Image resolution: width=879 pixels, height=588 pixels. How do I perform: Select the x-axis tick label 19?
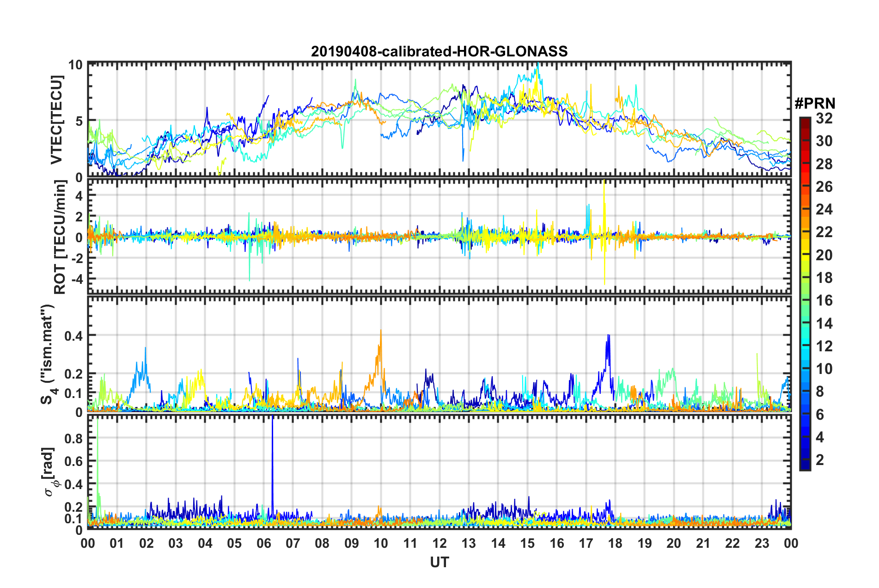coord(645,543)
